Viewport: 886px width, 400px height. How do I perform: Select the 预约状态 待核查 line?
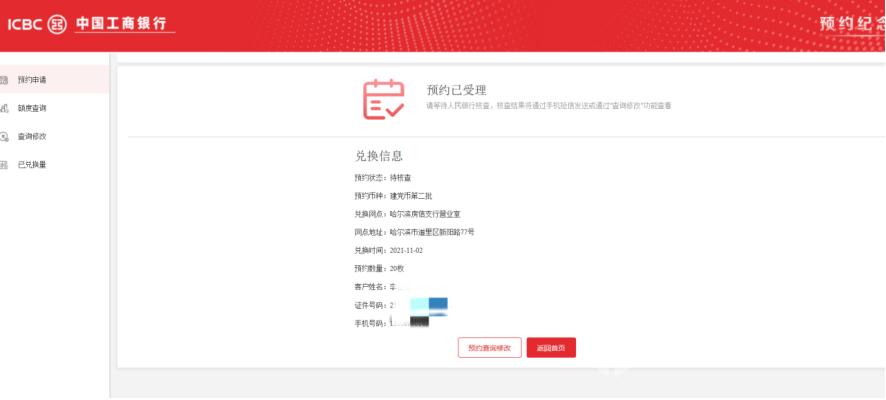[383, 177]
